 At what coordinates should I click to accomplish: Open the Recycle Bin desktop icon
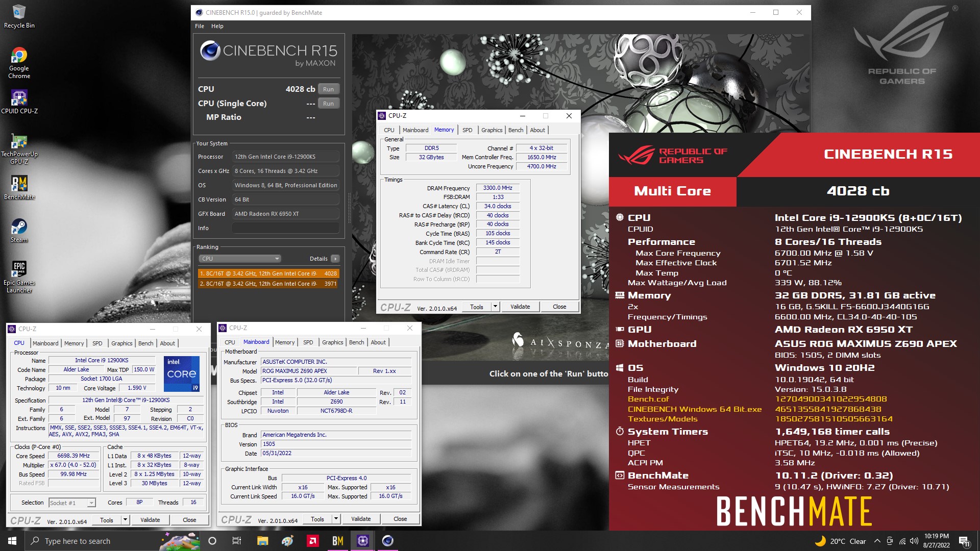coord(19,16)
